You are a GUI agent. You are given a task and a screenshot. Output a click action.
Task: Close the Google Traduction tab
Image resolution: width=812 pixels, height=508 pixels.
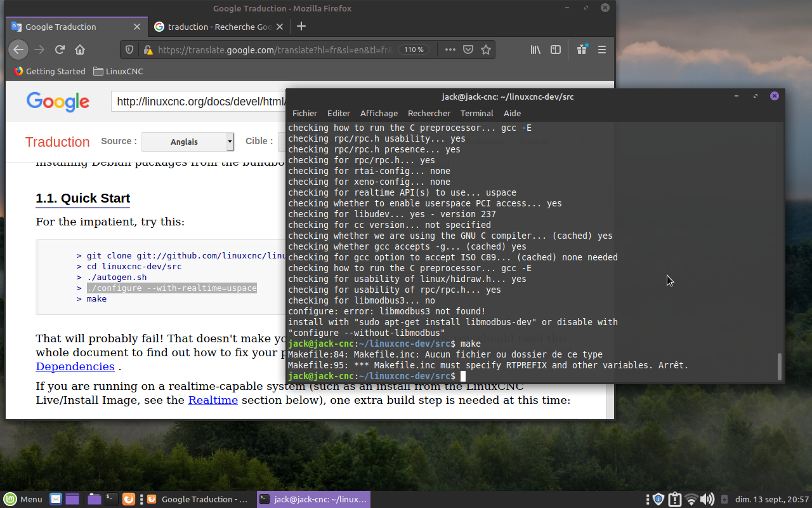pos(137,27)
